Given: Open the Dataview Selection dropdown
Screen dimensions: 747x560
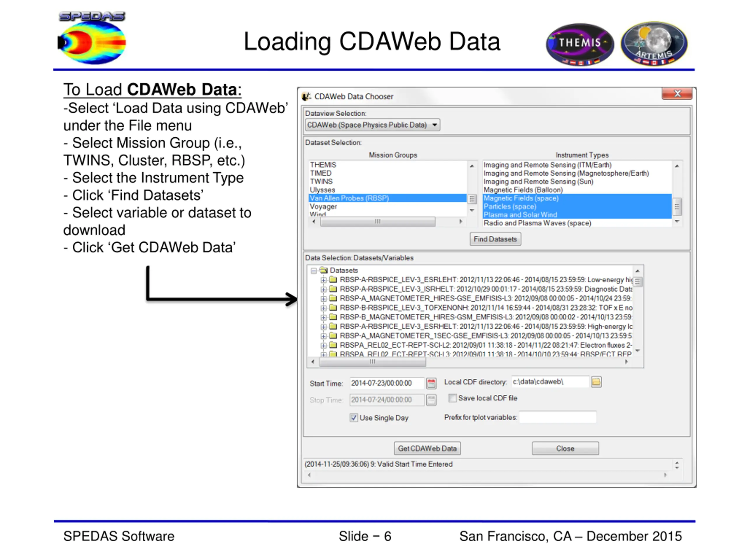Looking at the screenshot, I should (372, 125).
